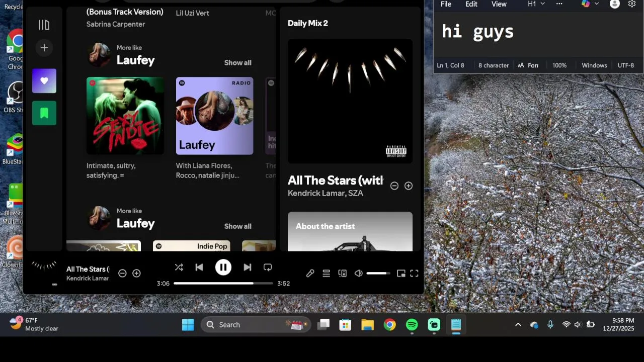Open the three-dots overflow menu in Notepad
Screen dimensions: 644x362
pyautogui.click(x=559, y=4)
